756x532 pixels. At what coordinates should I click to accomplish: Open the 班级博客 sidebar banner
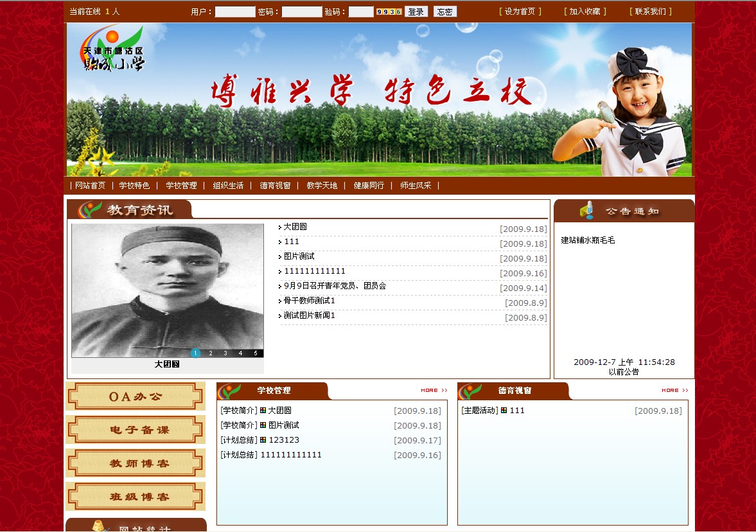[136, 497]
